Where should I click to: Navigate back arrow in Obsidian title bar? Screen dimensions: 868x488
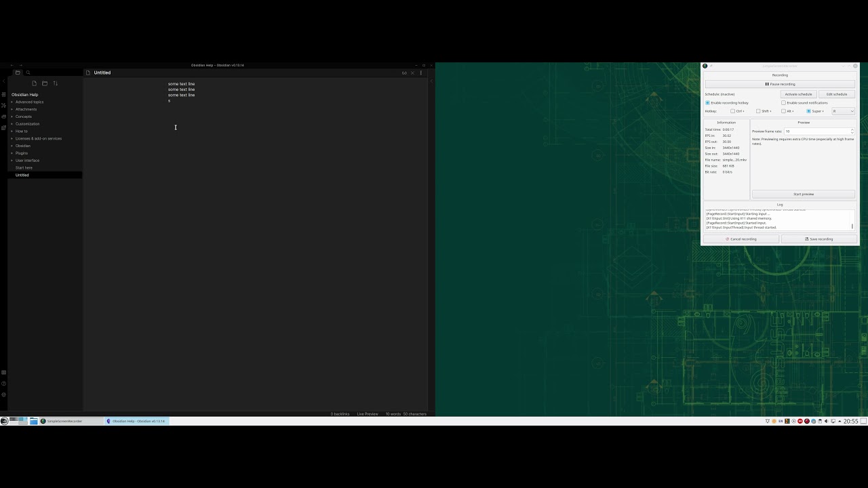(x=13, y=65)
